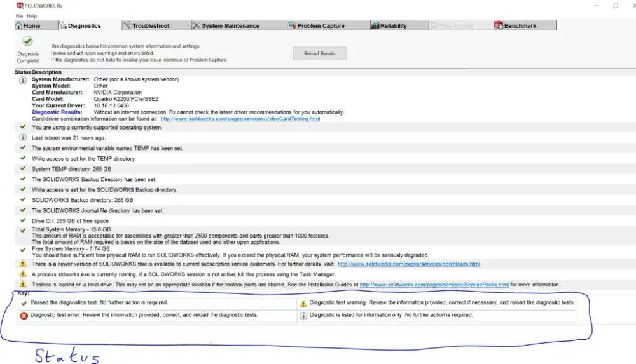Click yellow warning icon in the Key legend
Viewport: 636px width, 364px height.
click(303, 303)
